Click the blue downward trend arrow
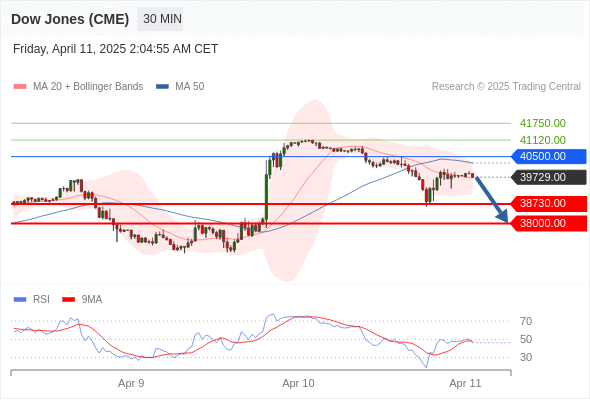 (491, 199)
